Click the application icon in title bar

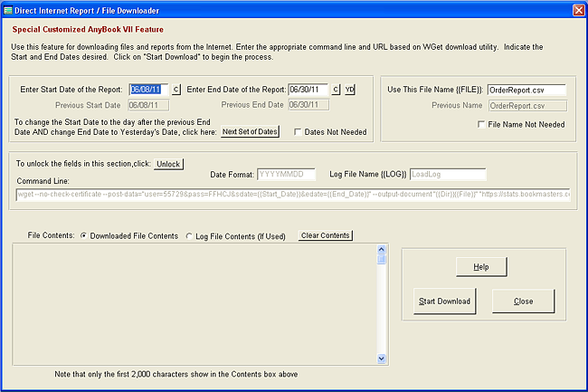click(9, 8)
